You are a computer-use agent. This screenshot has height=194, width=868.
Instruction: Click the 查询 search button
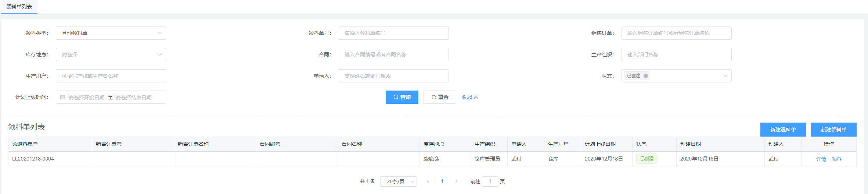(402, 97)
